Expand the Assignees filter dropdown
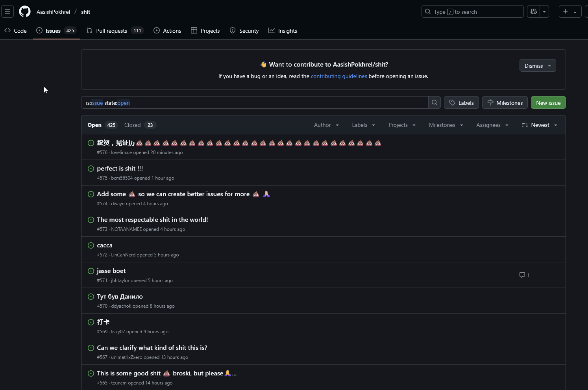This screenshot has height=390, width=588. tap(492, 125)
